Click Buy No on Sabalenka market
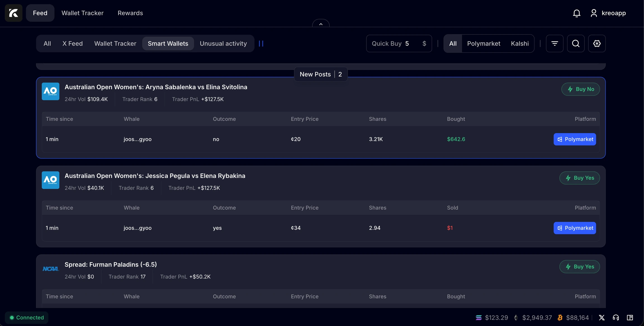This screenshot has width=644, height=326. [581, 89]
